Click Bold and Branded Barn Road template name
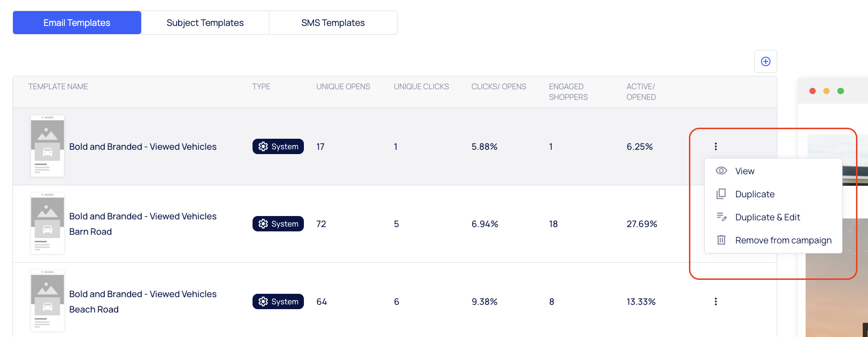The width and height of the screenshot is (868, 337). [143, 224]
